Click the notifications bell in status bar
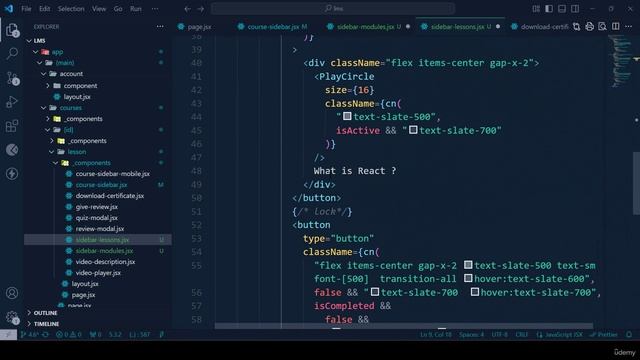Screen dimensions: 640x360 [x=629, y=334]
